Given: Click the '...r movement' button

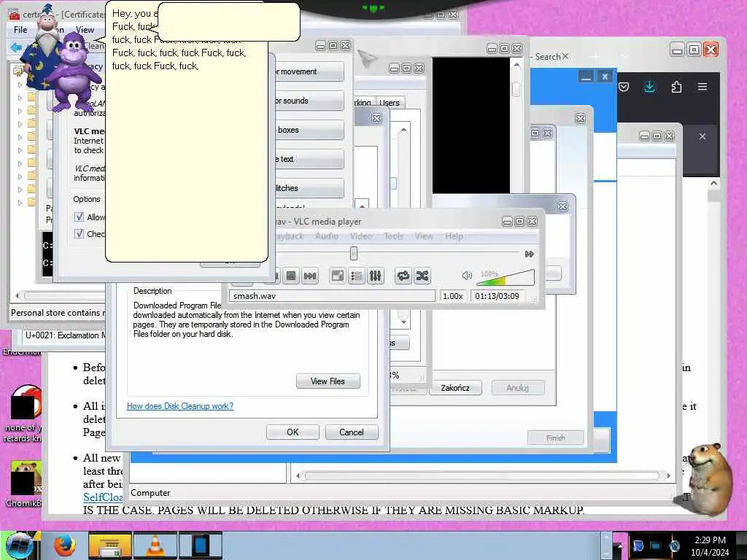Looking at the screenshot, I should [309, 71].
